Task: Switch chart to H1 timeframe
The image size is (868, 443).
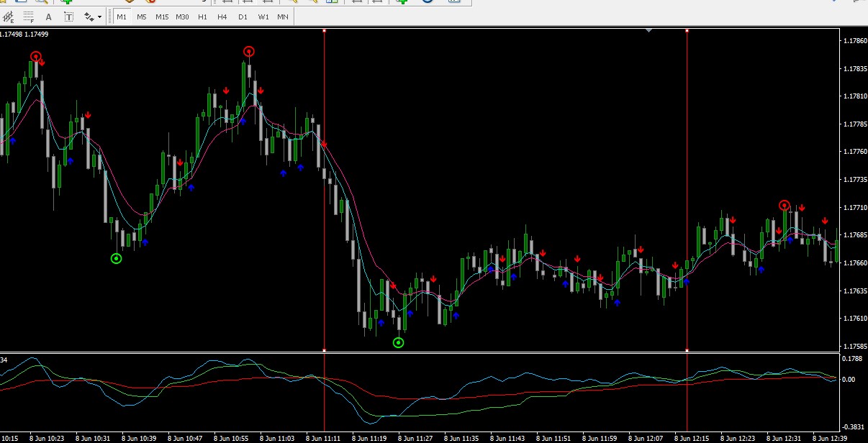Action: (x=202, y=16)
